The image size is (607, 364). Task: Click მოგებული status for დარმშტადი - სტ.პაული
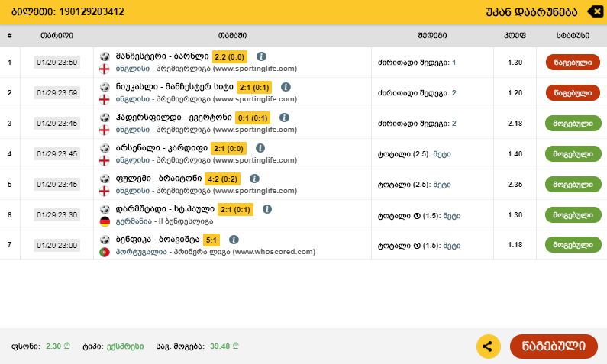[x=573, y=214]
